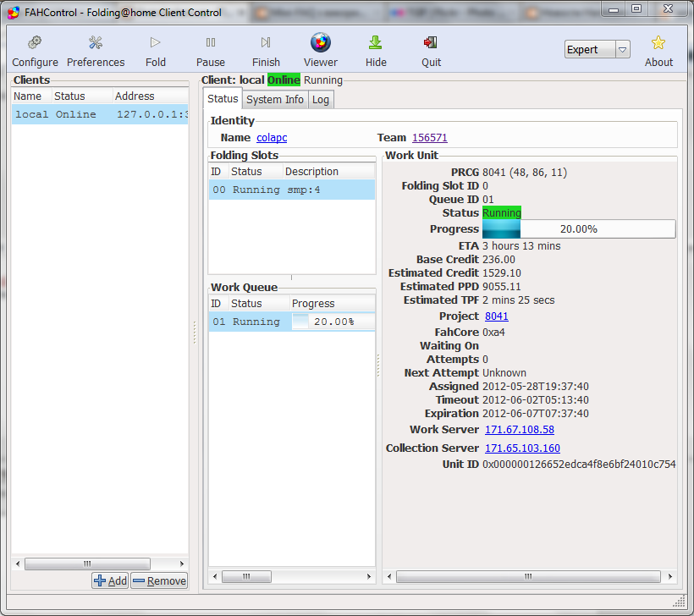The width and height of the screenshot is (694, 616).
Task: Click the FahCore 0xa4 value
Action: (493, 332)
